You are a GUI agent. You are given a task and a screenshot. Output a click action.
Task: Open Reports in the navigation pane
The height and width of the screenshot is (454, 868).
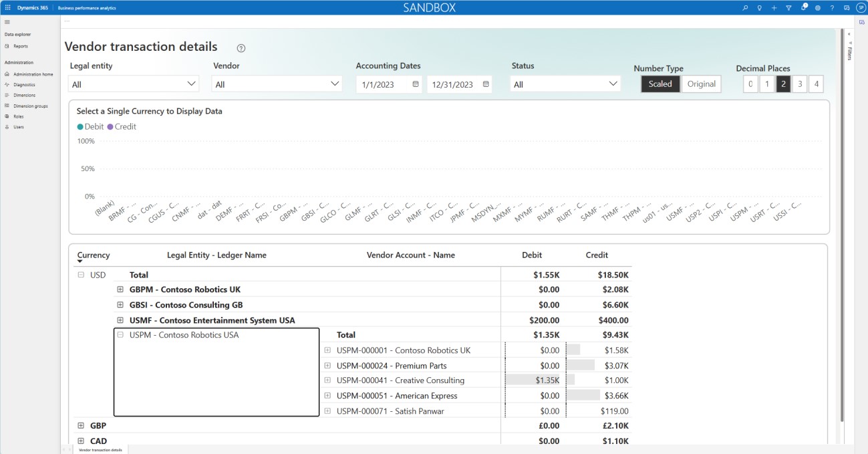(20, 46)
